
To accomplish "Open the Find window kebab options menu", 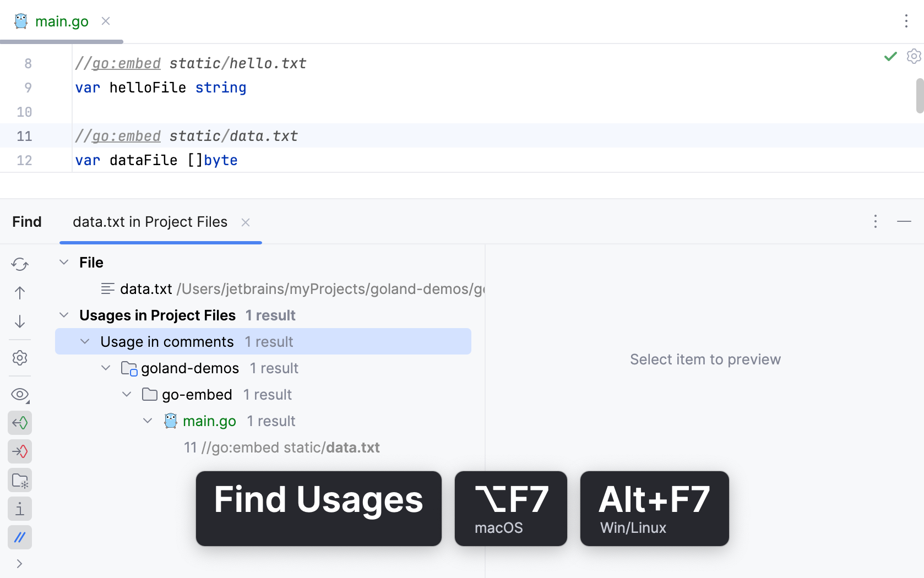I will coord(875,222).
